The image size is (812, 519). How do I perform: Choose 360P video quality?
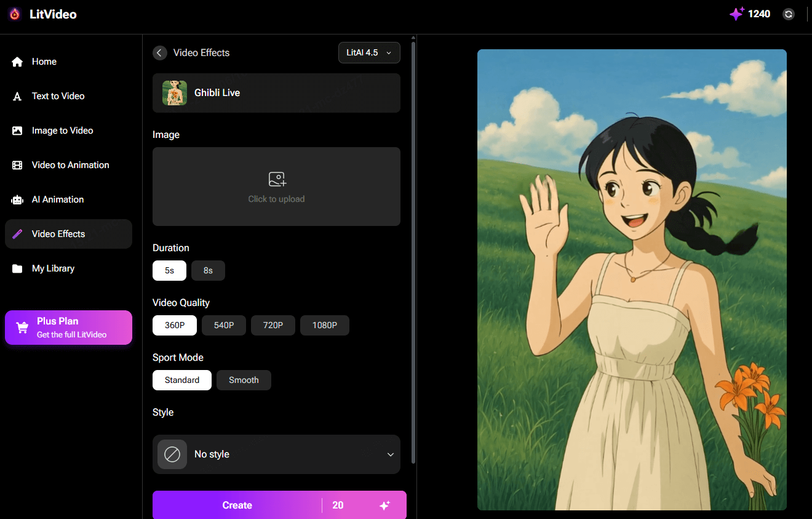(x=175, y=326)
